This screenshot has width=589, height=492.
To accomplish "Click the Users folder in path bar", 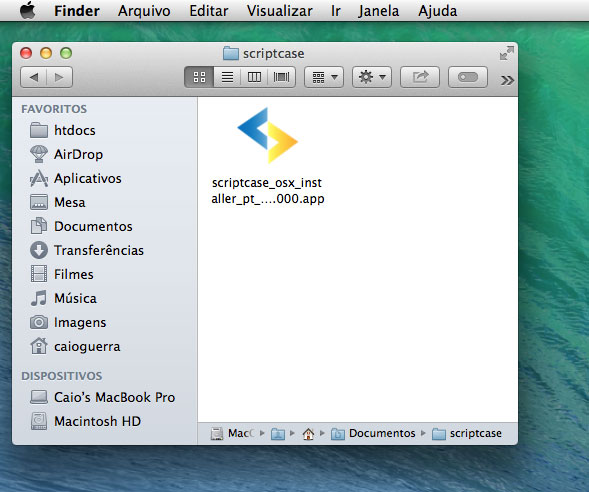I will [x=278, y=434].
